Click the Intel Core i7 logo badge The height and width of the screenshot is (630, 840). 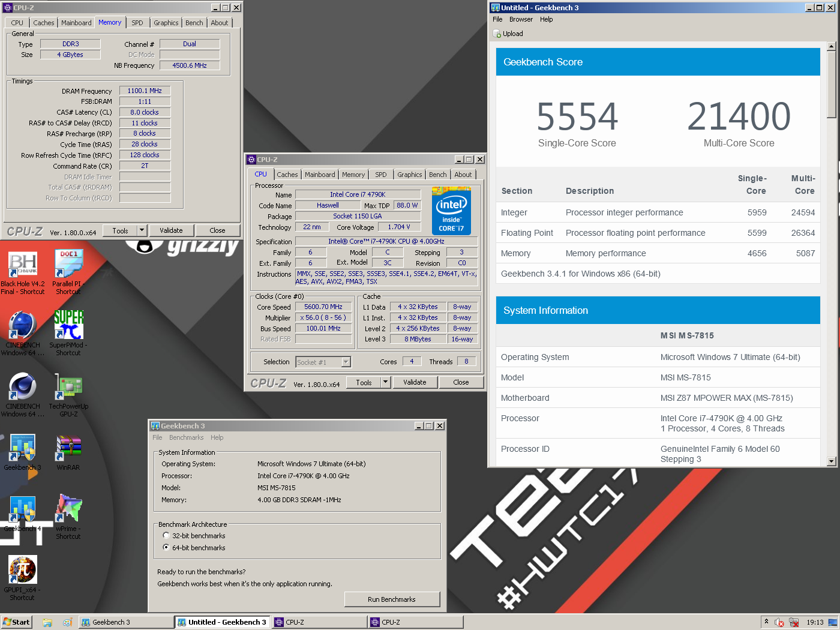451,211
